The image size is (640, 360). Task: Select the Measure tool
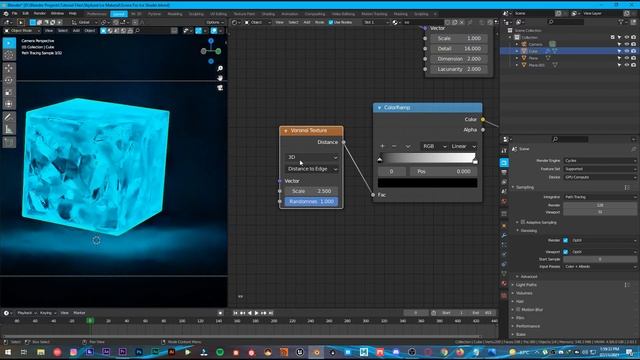(x=9, y=129)
